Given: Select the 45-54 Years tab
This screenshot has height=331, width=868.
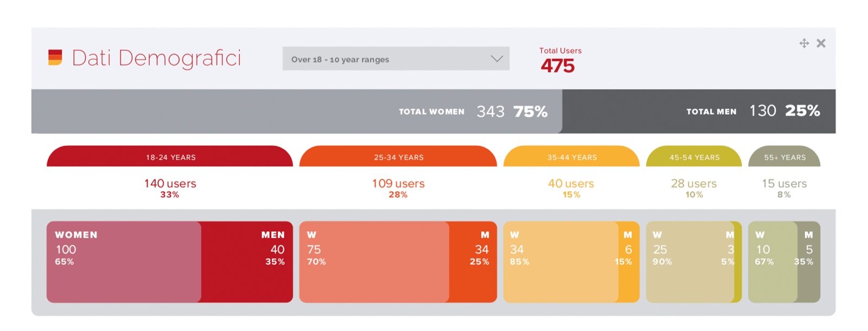Looking at the screenshot, I should (694, 157).
